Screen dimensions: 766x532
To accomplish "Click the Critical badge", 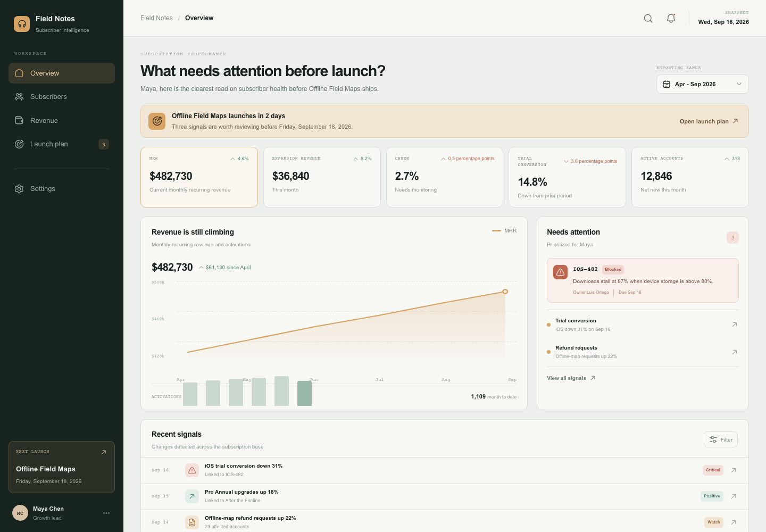I will pos(713,470).
